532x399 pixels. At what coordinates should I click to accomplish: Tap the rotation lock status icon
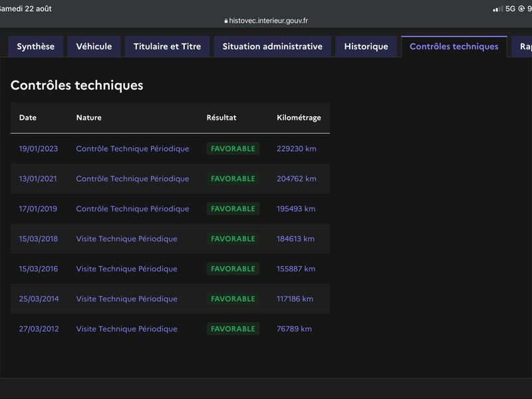[521, 9]
